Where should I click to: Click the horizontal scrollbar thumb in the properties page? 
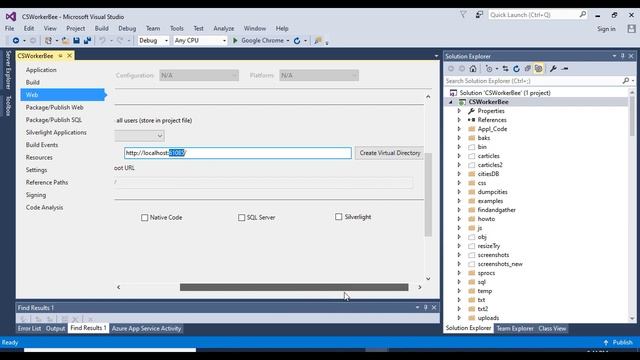[294, 287]
